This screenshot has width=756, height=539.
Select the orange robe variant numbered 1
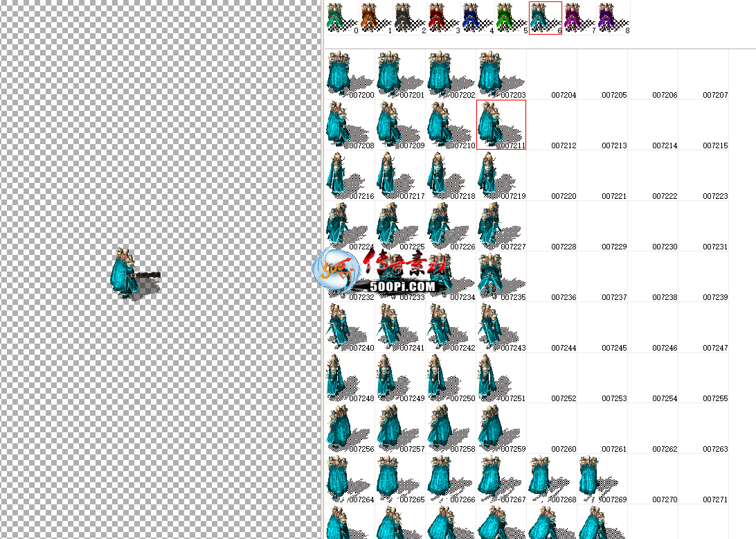[376, 18]
